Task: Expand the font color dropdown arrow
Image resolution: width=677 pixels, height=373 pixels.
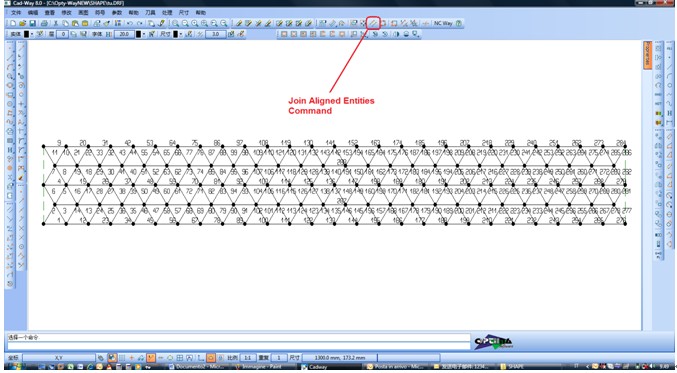Action: (x=143, y=34)
